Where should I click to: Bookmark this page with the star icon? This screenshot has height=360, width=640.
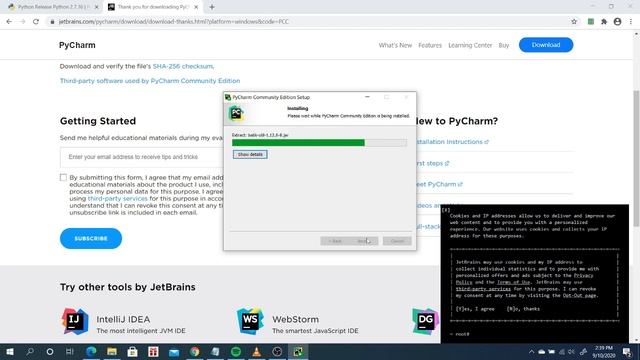point(574,22)
